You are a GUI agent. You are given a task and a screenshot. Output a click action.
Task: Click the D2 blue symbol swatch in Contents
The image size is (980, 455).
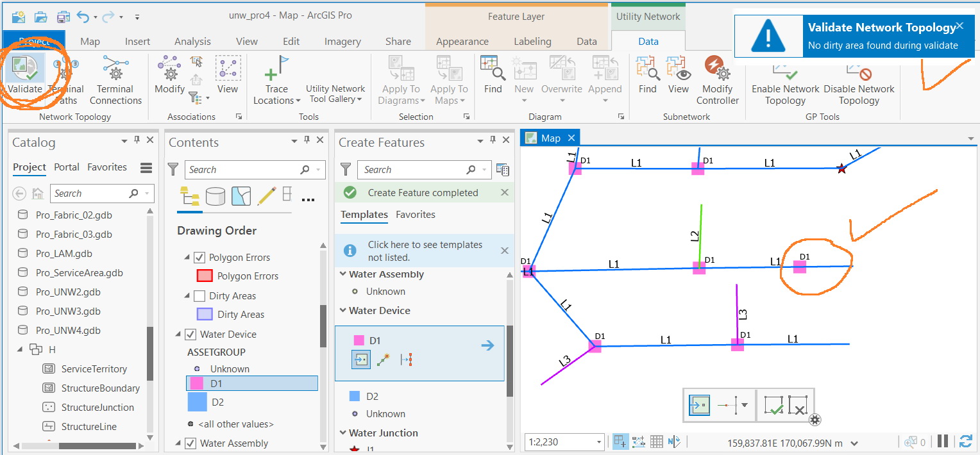click(x=197, y=402)
